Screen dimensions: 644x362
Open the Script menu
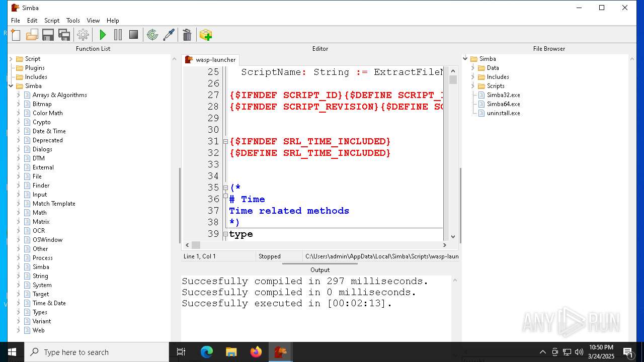(x=52, y=21)
